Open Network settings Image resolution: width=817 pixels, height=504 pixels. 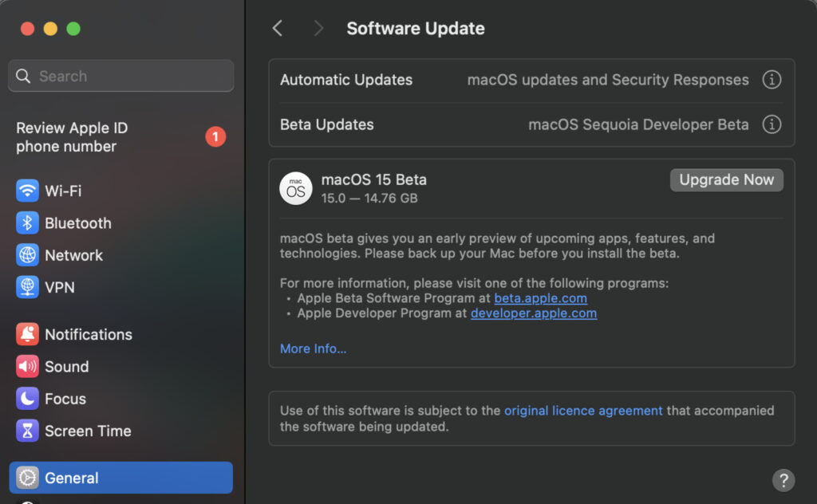pyautogui.click(x=73, y=255)
